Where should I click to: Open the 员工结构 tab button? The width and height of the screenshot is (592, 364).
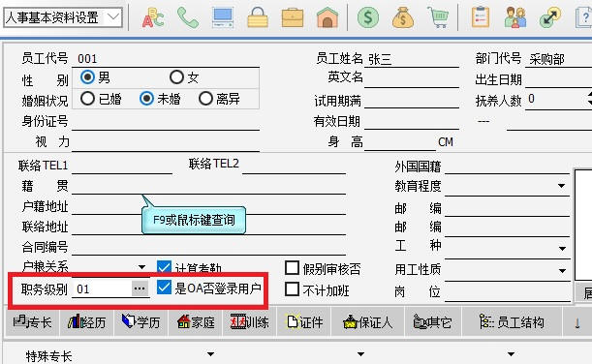pos(512,322)
